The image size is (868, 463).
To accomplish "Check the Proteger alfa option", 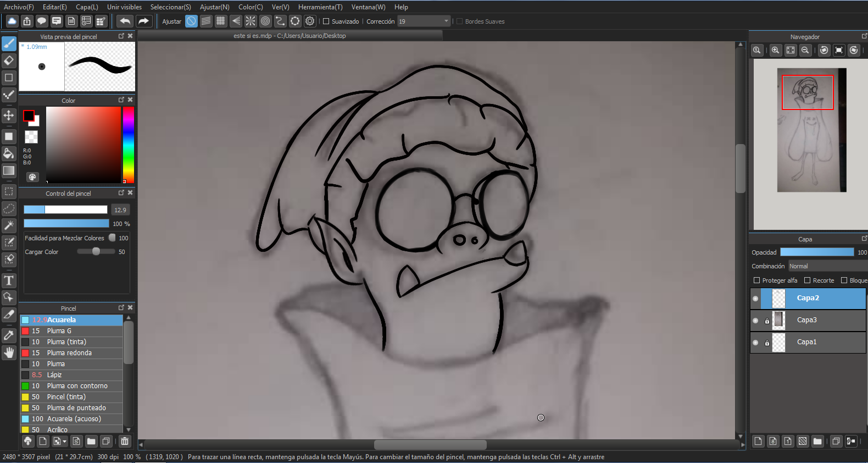I will 757,280.
